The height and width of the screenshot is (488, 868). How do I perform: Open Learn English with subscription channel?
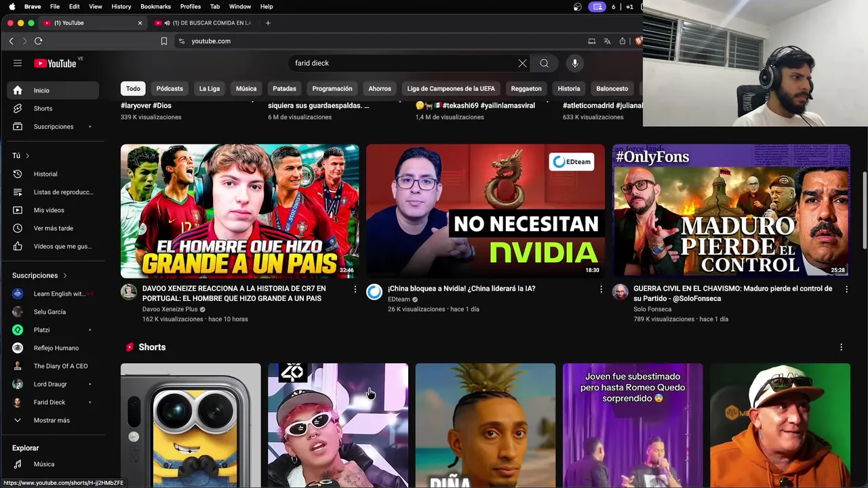[x=53, y=294]
